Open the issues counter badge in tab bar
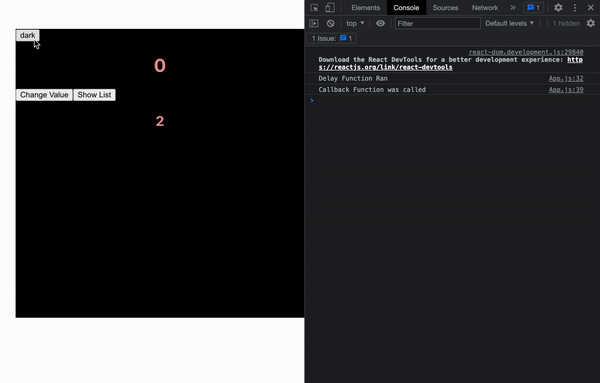Viewport: 600px width, 383px height. (x=533, y=8)
